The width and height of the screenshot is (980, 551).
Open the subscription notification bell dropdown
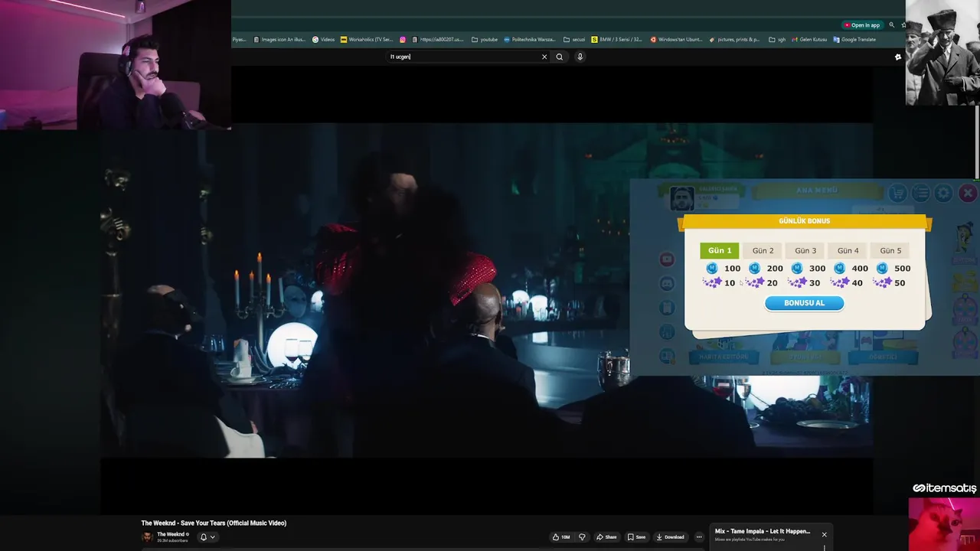pos(207,537)
